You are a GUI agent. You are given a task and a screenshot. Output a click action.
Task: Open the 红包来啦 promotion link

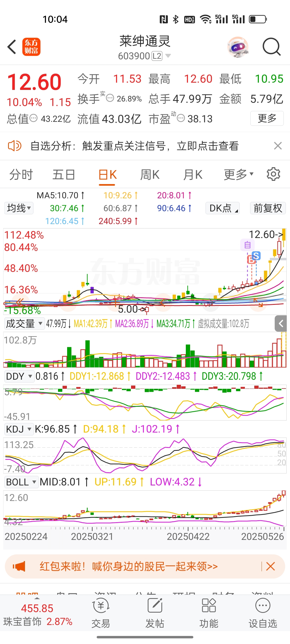pos(129,566)
